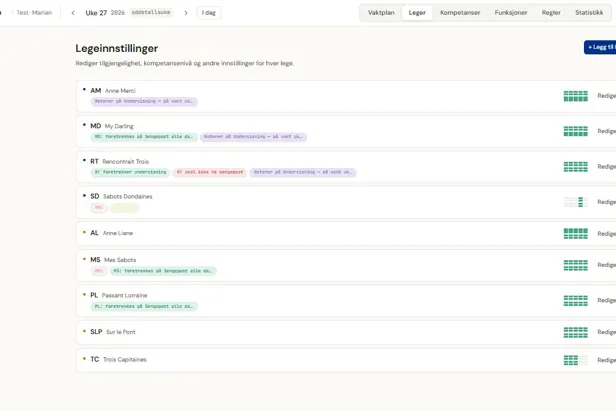Open the Funksjoner tab

(x=511, y=13)
